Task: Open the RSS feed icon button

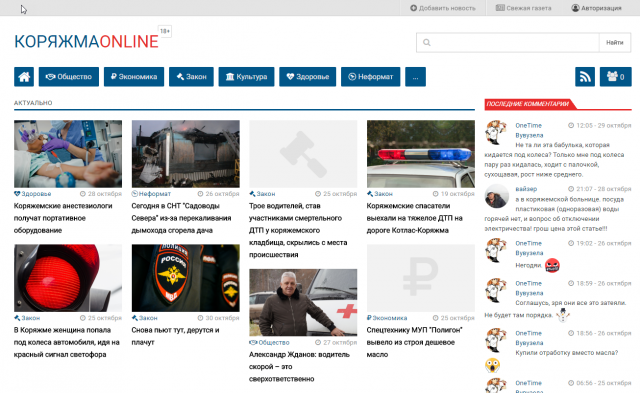Action: coord(584,77)
